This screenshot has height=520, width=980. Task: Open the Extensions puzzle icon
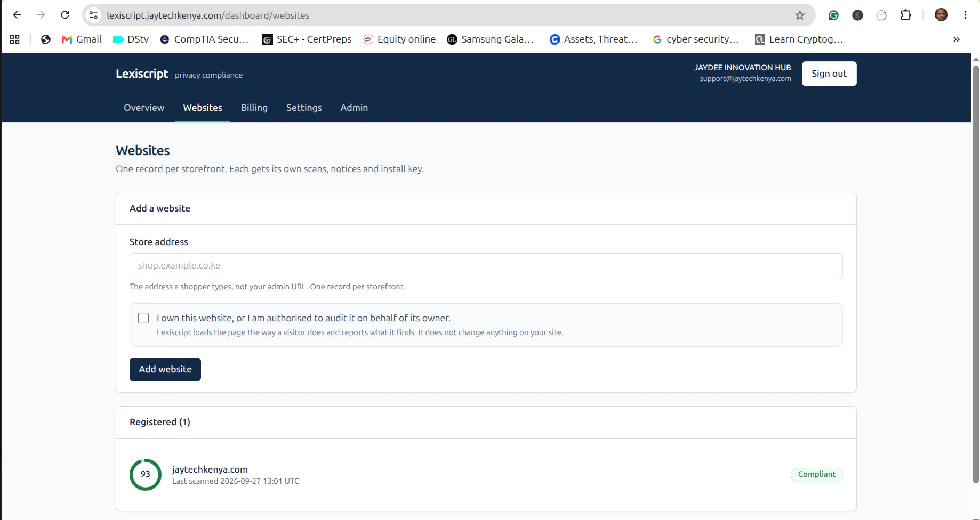tap(906, 15)
